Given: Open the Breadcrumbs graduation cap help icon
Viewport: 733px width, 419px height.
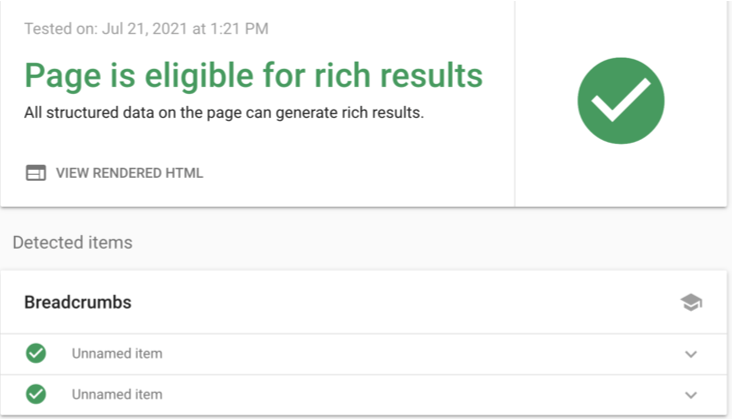Looking at the screenshot, I should point(691,303).
